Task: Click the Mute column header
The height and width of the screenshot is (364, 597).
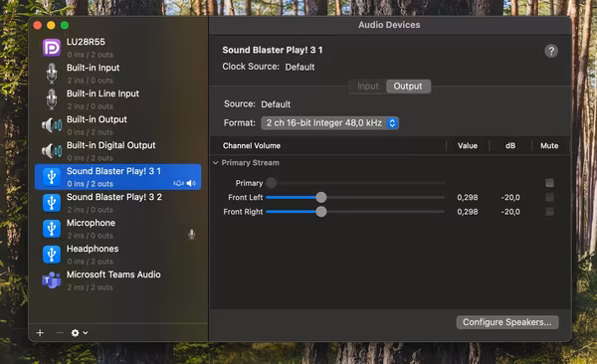Action: tap(549, 146)
